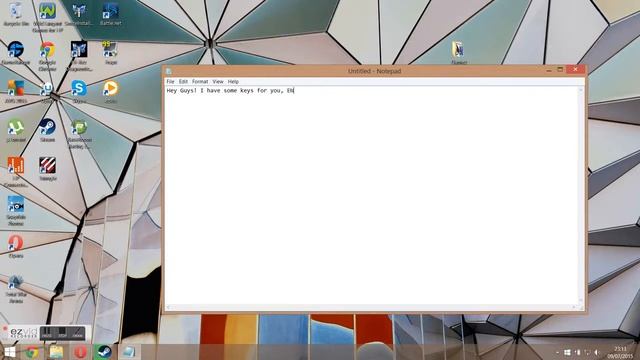
Task: Open the orange play-button media player shortcut
Action: (111, 91)
